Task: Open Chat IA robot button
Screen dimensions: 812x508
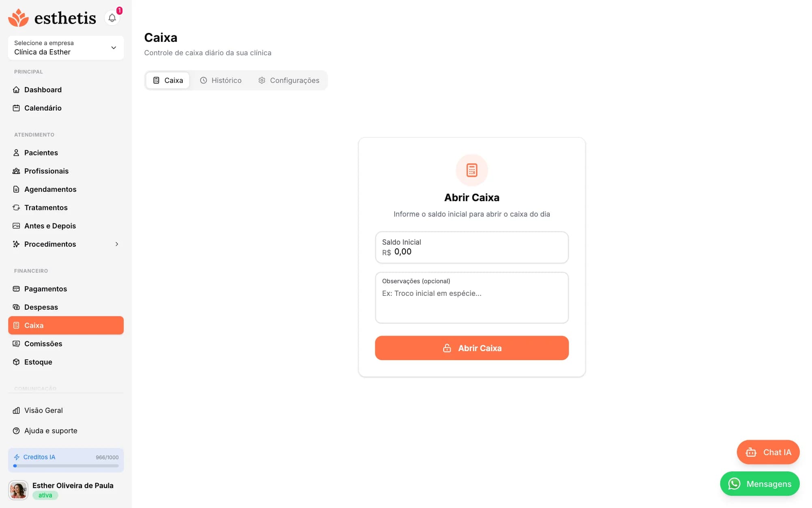Action: point(768,452)
